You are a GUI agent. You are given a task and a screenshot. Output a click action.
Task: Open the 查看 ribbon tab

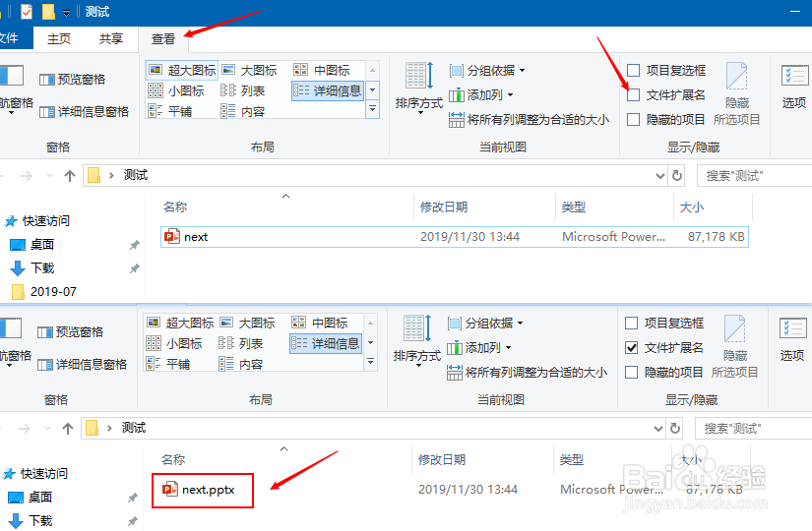[163, 38]
